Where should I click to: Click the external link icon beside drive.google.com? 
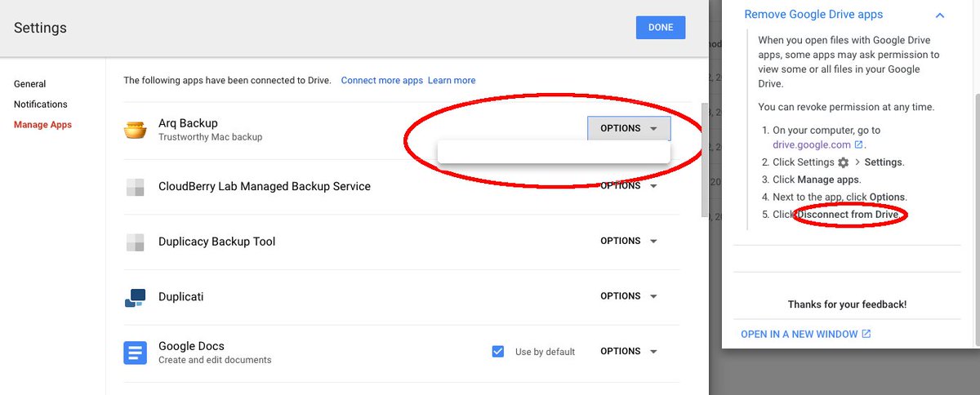pos(858,145)
